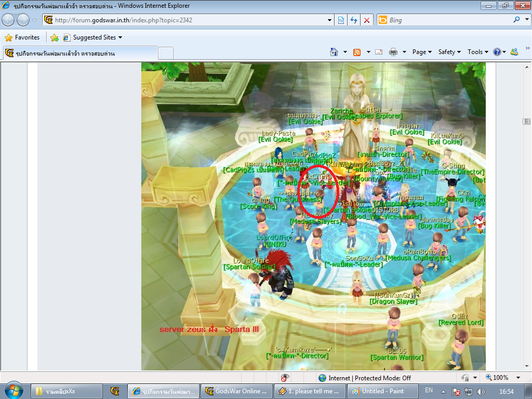Click the status bar security shield icon
532x399 pixels.
[465, 378]
